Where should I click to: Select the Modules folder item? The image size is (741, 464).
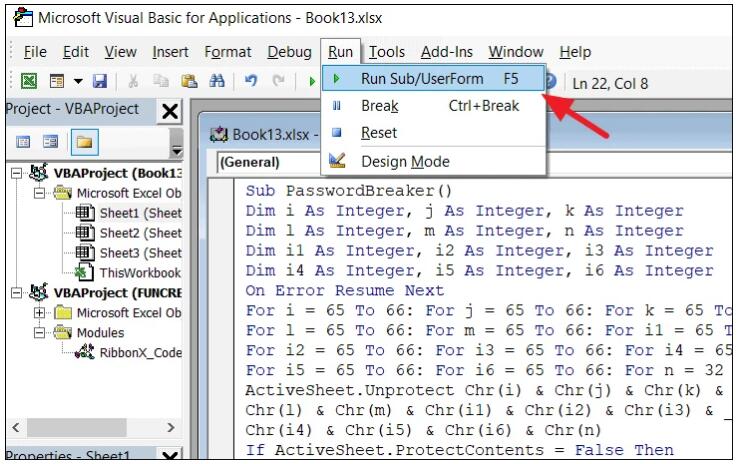tap(100, 333)
